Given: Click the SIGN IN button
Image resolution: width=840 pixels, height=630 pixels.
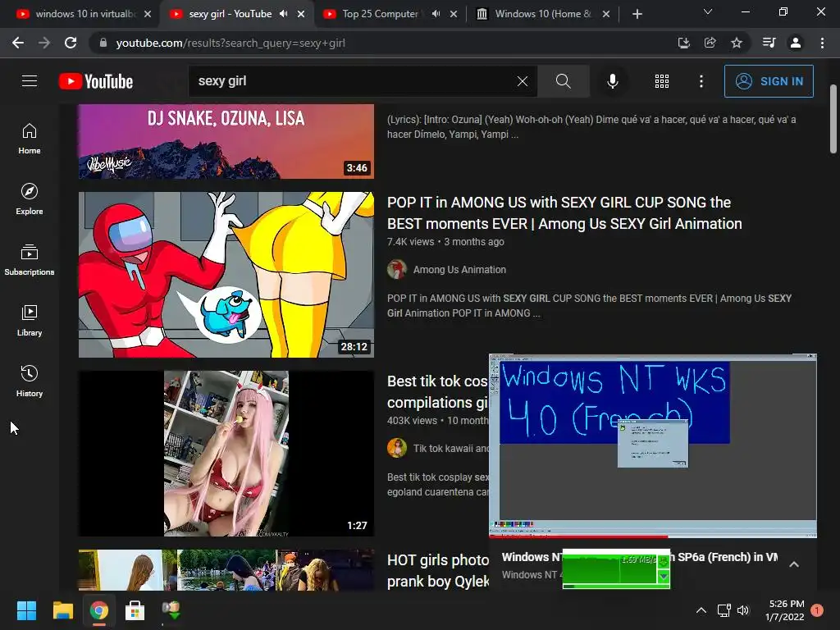Looking at the screenshot, I should [x=769, y=81].
